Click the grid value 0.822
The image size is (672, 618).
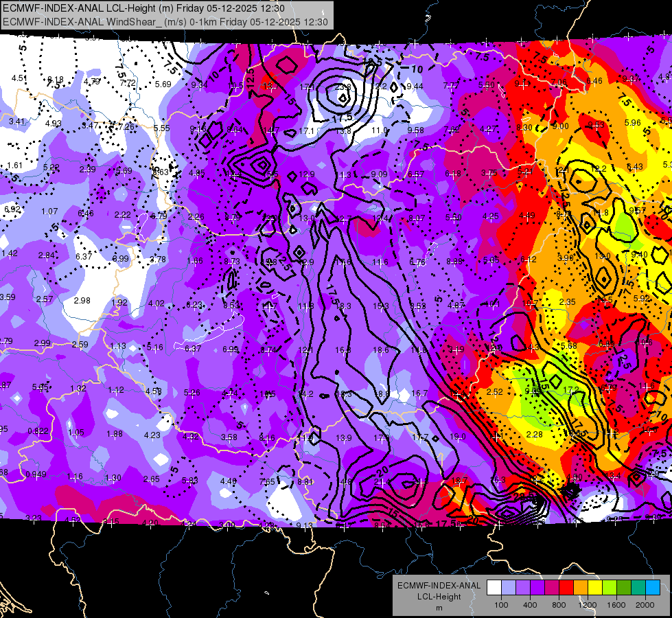(38, 431)
